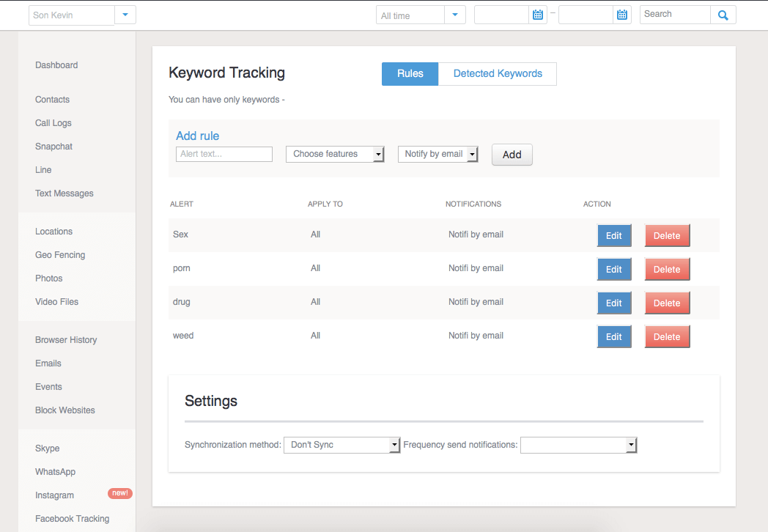Open the end date calendar picker
The height and width of the screenshot is (532, 768).
(622, 14)
